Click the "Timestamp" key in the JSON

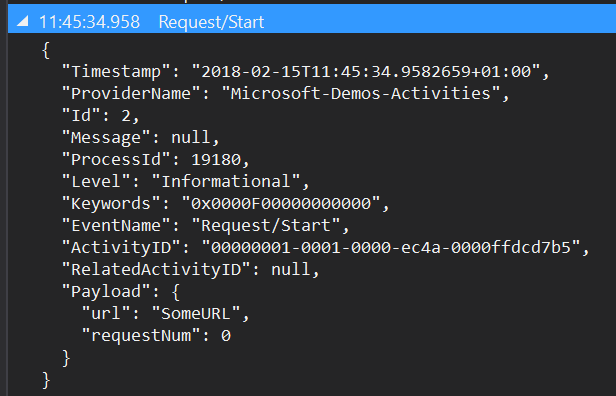[116, 72]
